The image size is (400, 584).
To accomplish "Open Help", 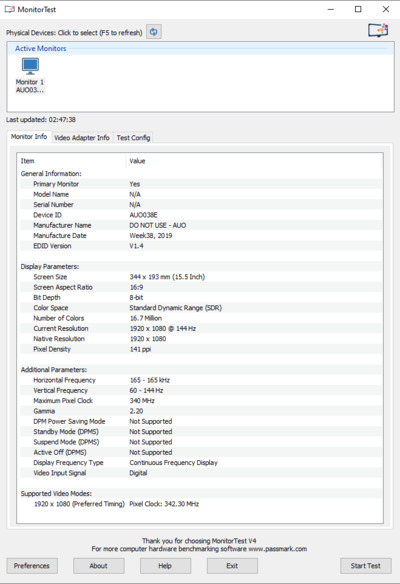I will point(165,566).
